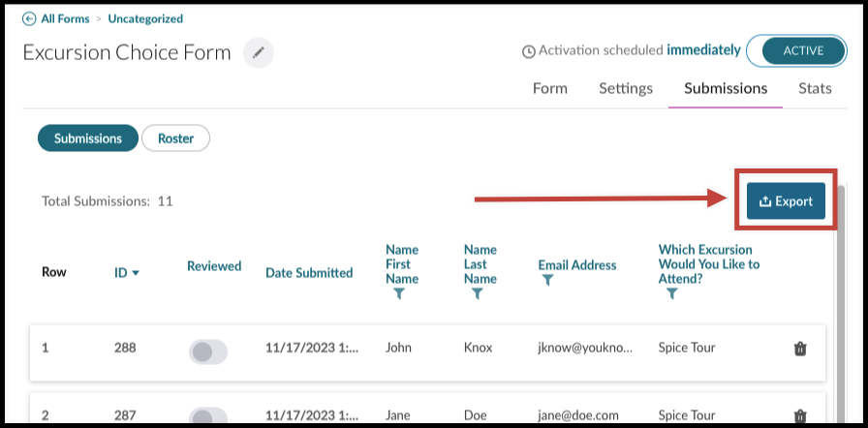Click the Email Address column header
Image resolution: width=868 pixels, height=428 pixels.
click(x=577, y=265)
